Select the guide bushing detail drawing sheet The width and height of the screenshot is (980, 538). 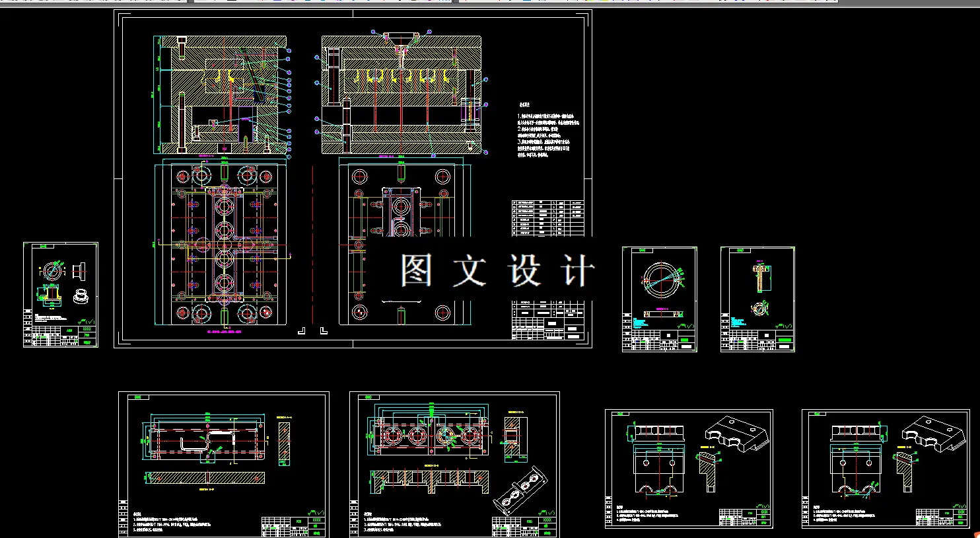click(x=59, y=296)
